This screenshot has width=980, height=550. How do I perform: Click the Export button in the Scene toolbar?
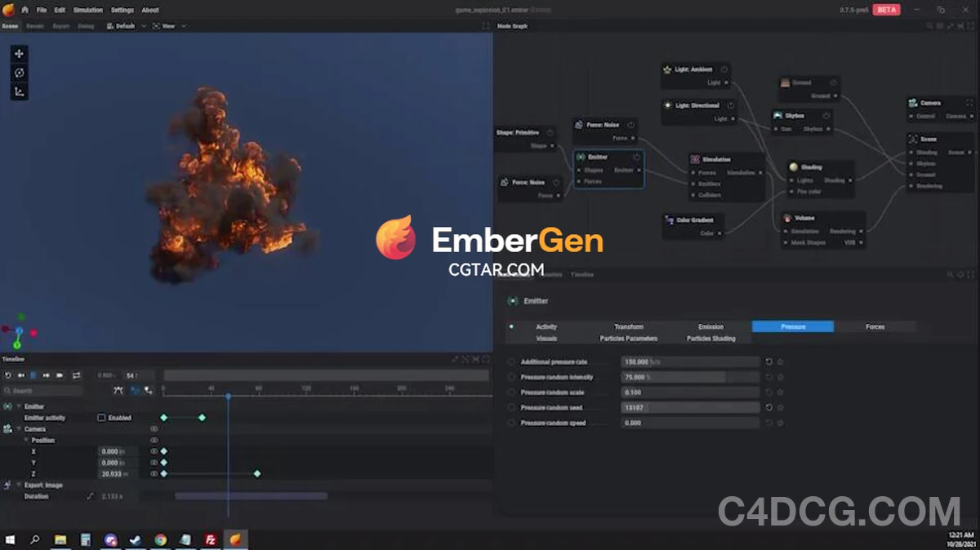click(61, 25)
